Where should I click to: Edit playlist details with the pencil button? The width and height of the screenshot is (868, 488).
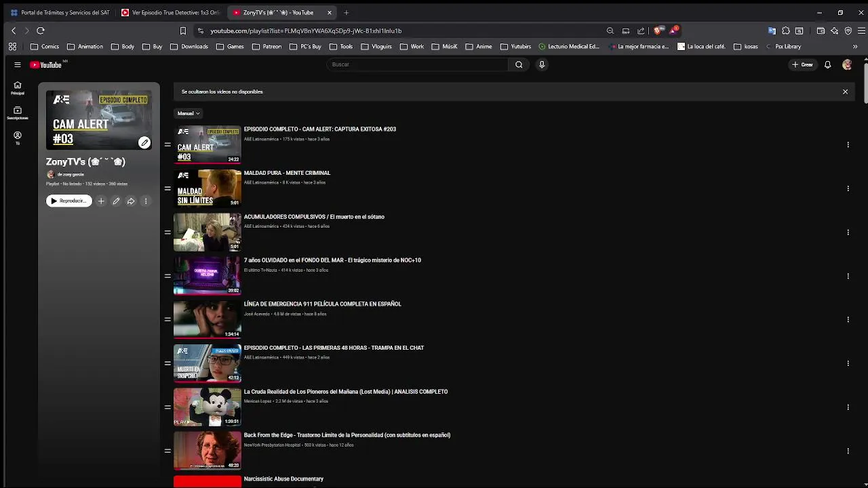tap(116, 201)
